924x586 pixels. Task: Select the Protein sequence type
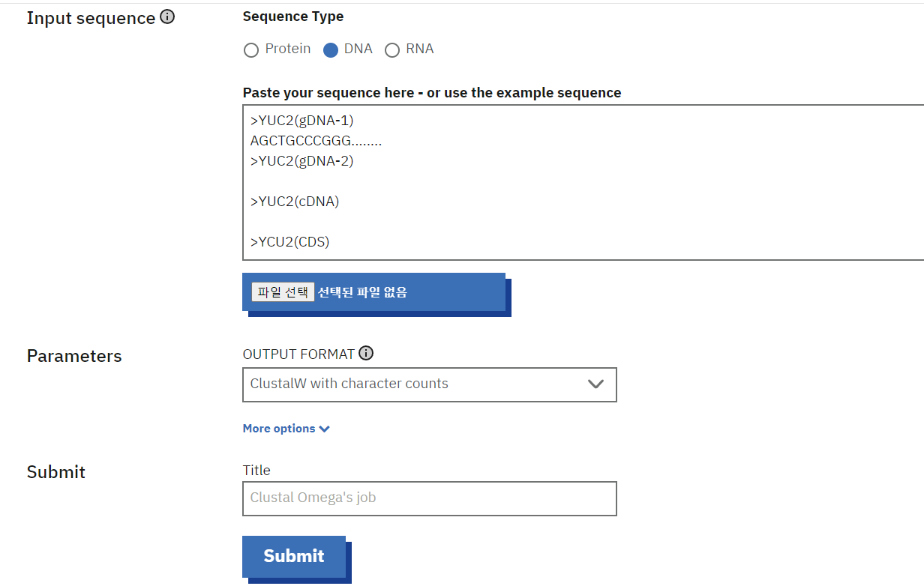coord(251,50)
